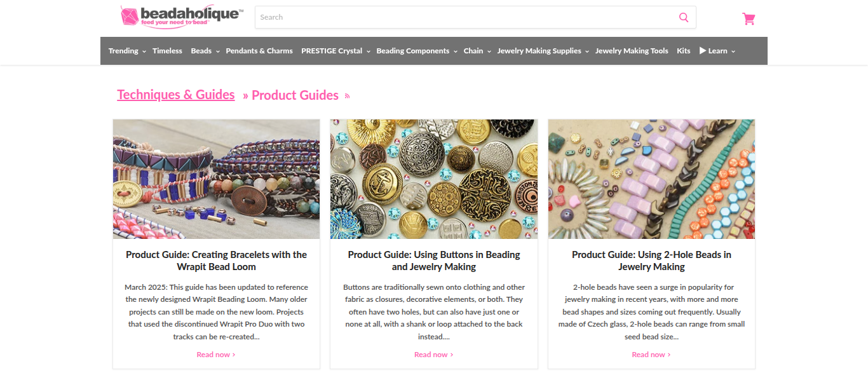The image size is (868, 387).
Task: Click the Beadaholique logo
Action: [x=181, y=17]
